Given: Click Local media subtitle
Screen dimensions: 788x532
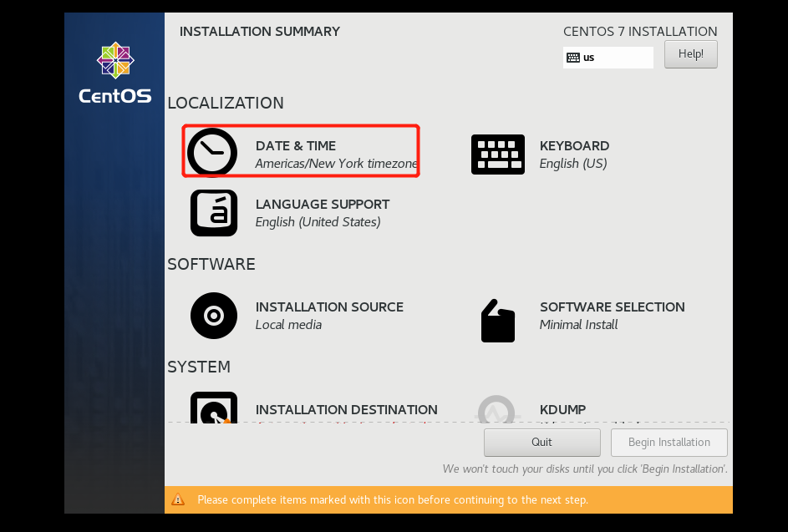Looking at the screenshot, I should 288,325.
